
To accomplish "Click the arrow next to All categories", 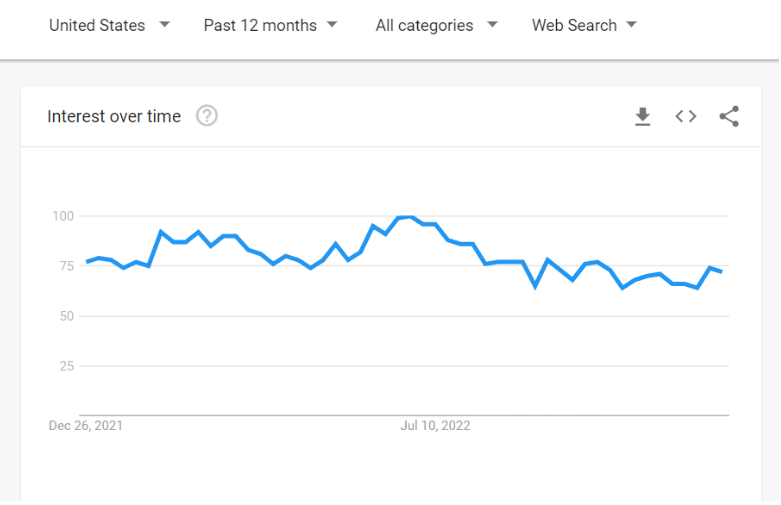I will (x=492, y=24).
